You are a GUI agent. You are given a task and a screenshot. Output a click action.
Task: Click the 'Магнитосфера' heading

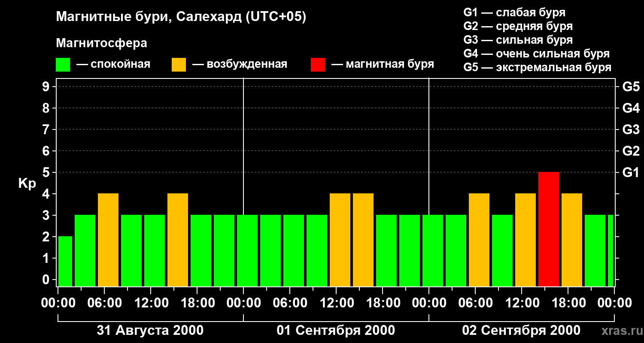102,43
